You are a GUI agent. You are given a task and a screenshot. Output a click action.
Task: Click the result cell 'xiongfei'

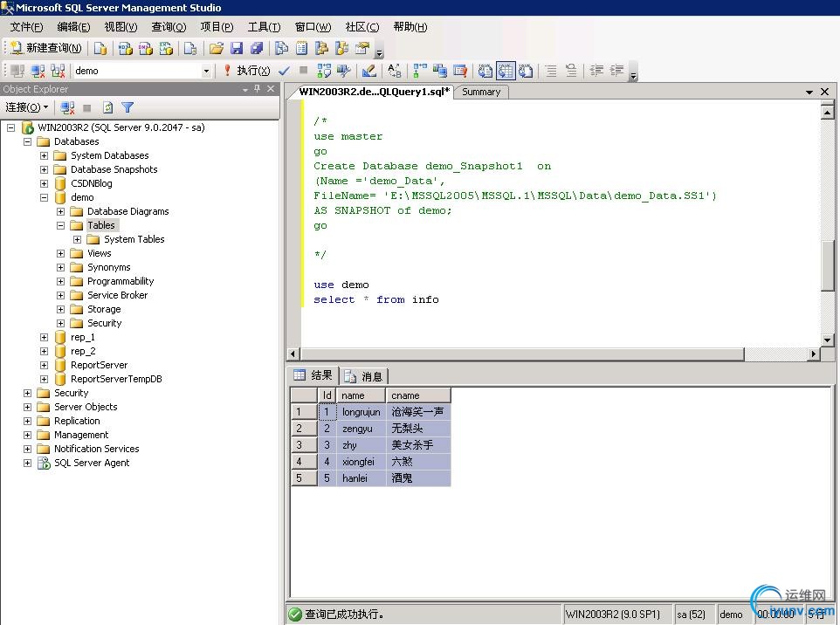[x=361, y=462]
